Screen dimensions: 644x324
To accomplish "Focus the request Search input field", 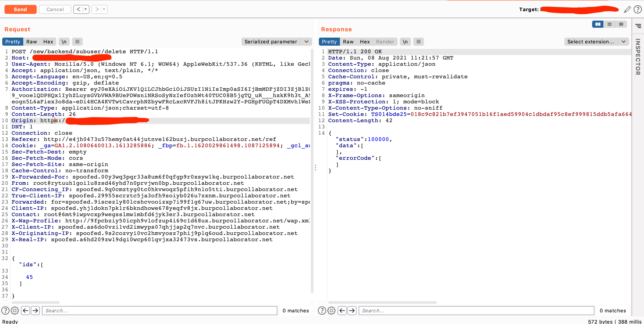I will coord(159,311).
